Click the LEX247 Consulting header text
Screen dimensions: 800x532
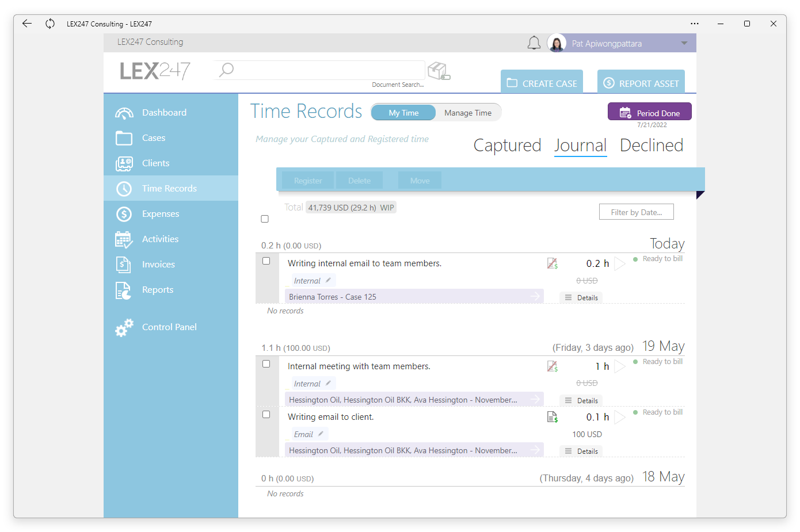150,42
